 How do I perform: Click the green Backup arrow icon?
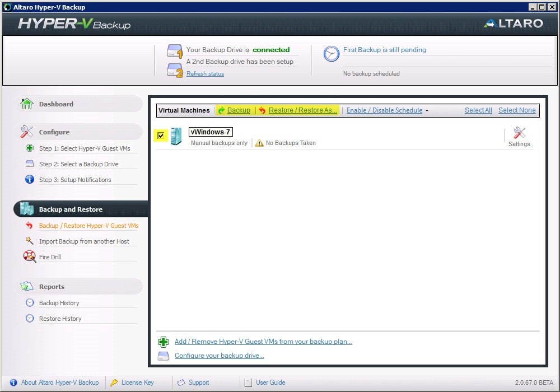[x=221, y=110]
